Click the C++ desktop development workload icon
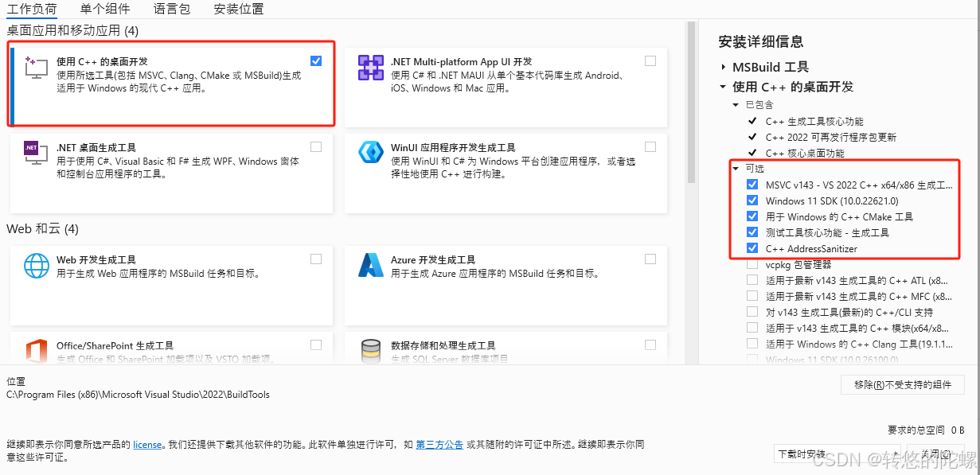Viewport: 980px width, 475px height. click(x=37, y=68)
